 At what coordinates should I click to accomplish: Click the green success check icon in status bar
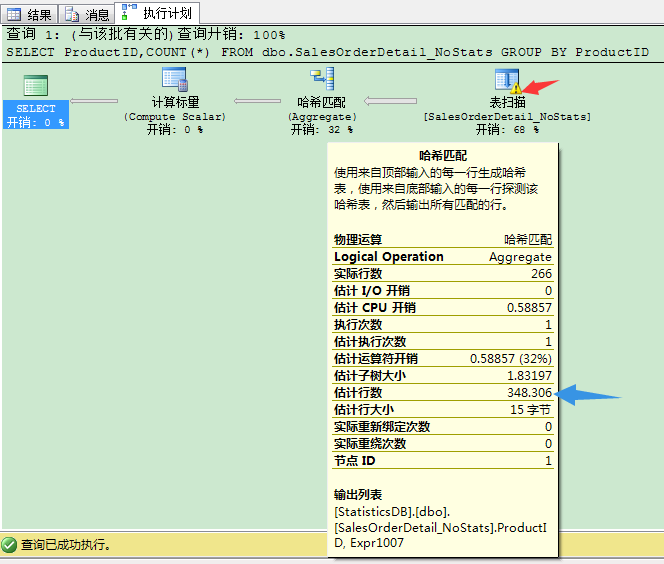pyautogui.click(x=9, y=545)
